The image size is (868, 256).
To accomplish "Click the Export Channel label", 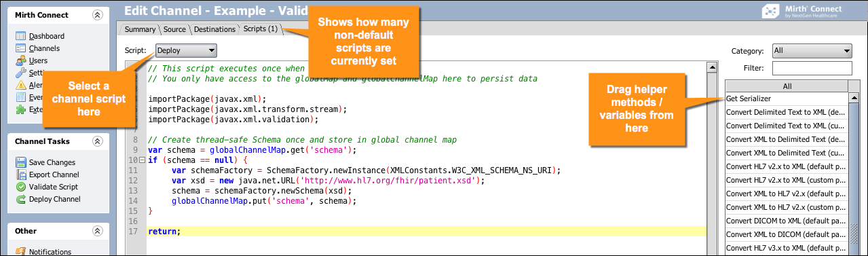I will [x=54, y=175].
